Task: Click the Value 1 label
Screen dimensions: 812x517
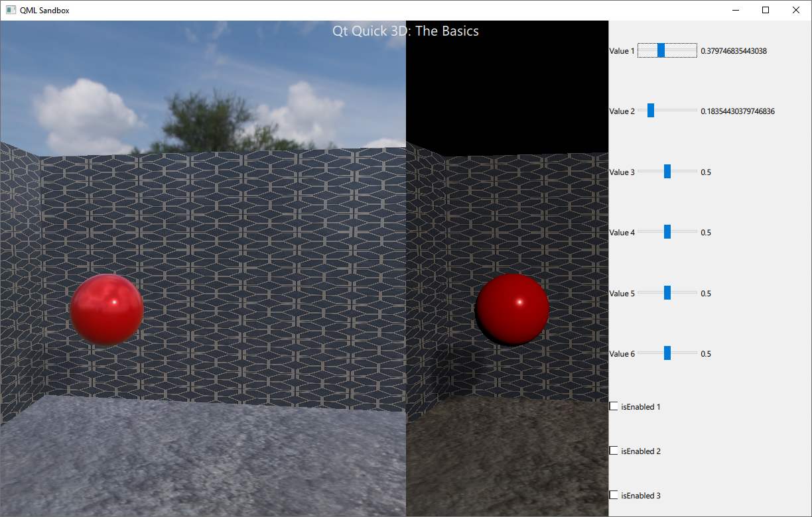Action: 622,51
